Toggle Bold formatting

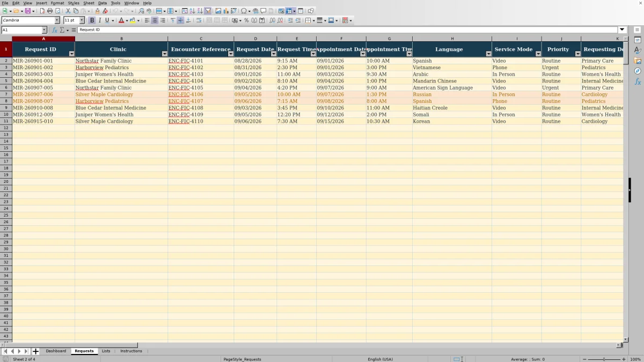pyautogui.click(x=92, y=20)
